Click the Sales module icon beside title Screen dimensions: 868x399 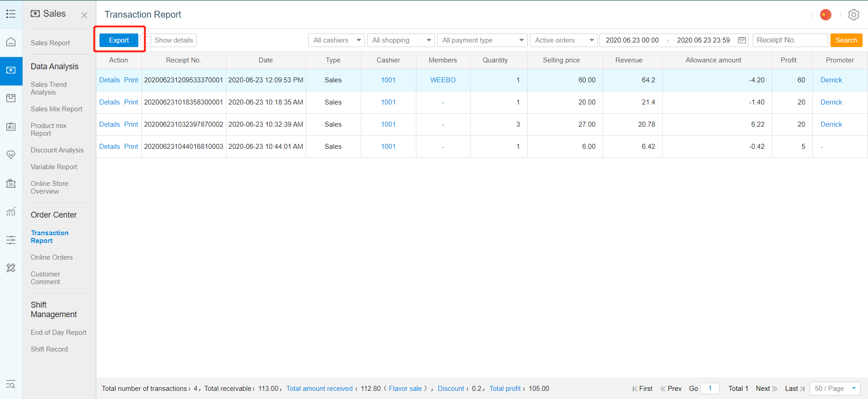(x=35, y=14)
